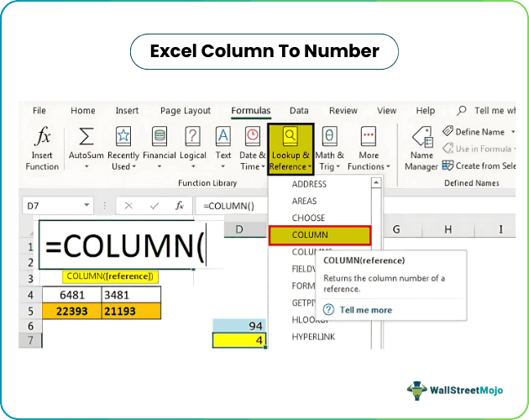Screen dimensions: 529x420
Task: Expand the Name Box dropdown arrow
Action: (86, 205)
